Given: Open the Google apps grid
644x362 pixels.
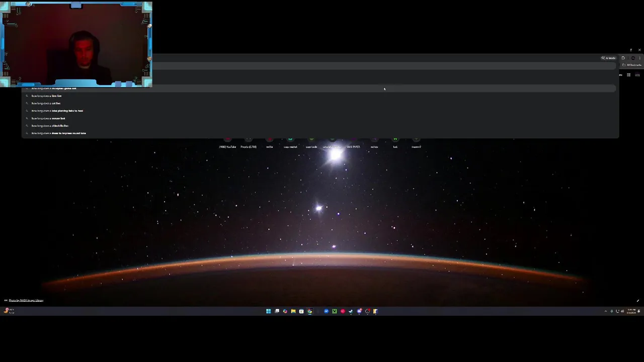Looking at the screenshot, I should pyautogui.click(x=628, y=75).
